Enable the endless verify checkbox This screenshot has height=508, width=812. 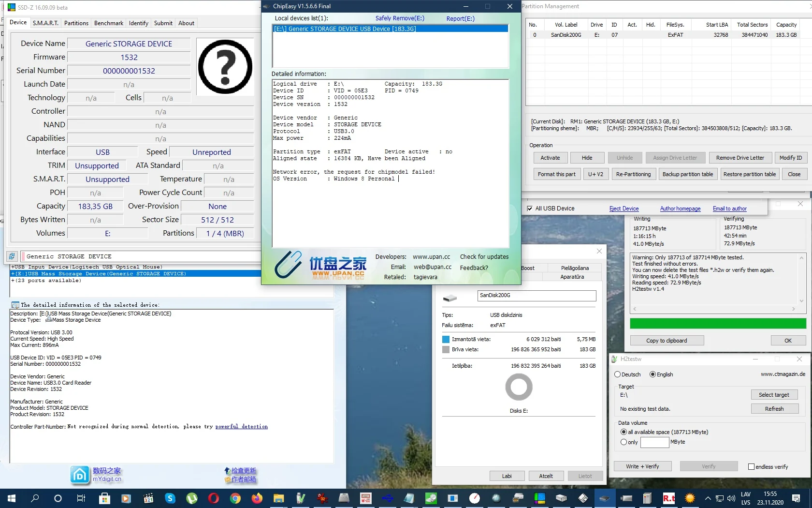[751, 467]
